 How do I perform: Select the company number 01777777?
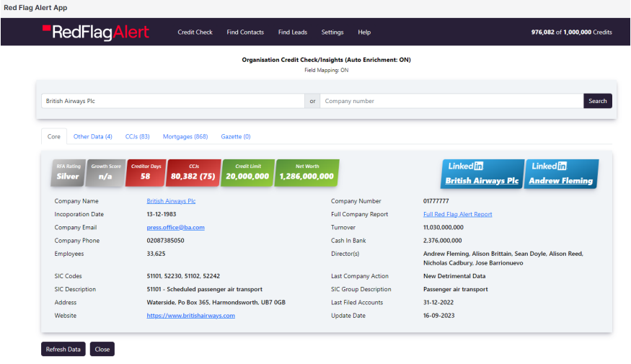(436, 201)
